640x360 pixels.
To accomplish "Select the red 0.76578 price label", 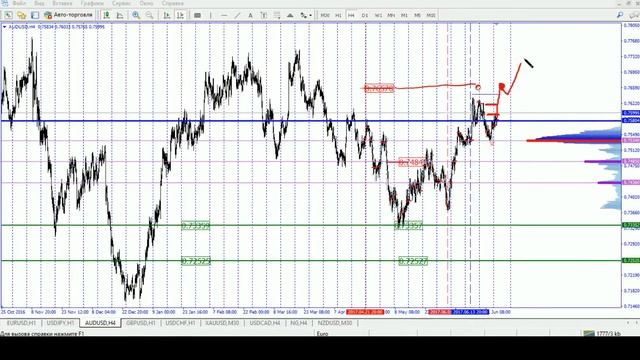I will [379, 88].
